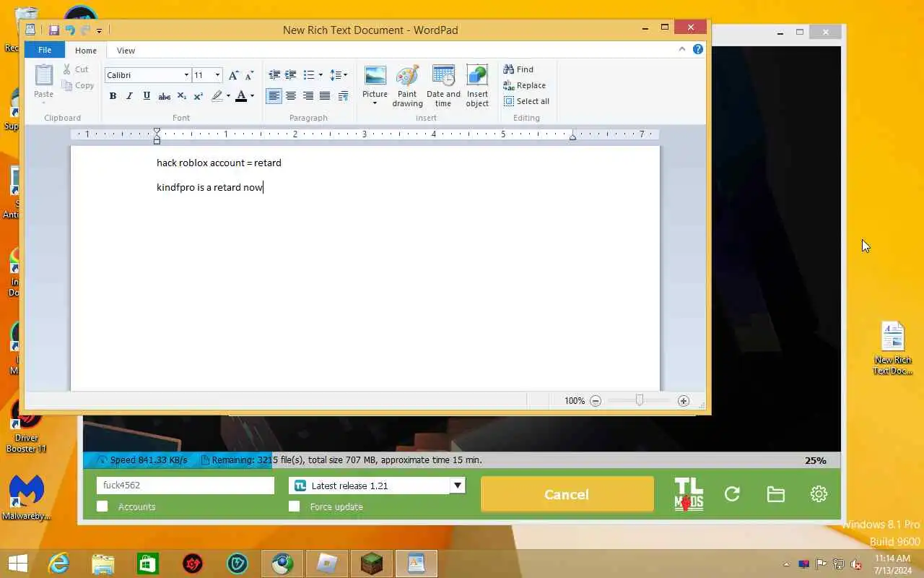The height and width of the screenshot is (578, 924).
Task: Open TL Mods in TLauncher
Action: [689, 494]
